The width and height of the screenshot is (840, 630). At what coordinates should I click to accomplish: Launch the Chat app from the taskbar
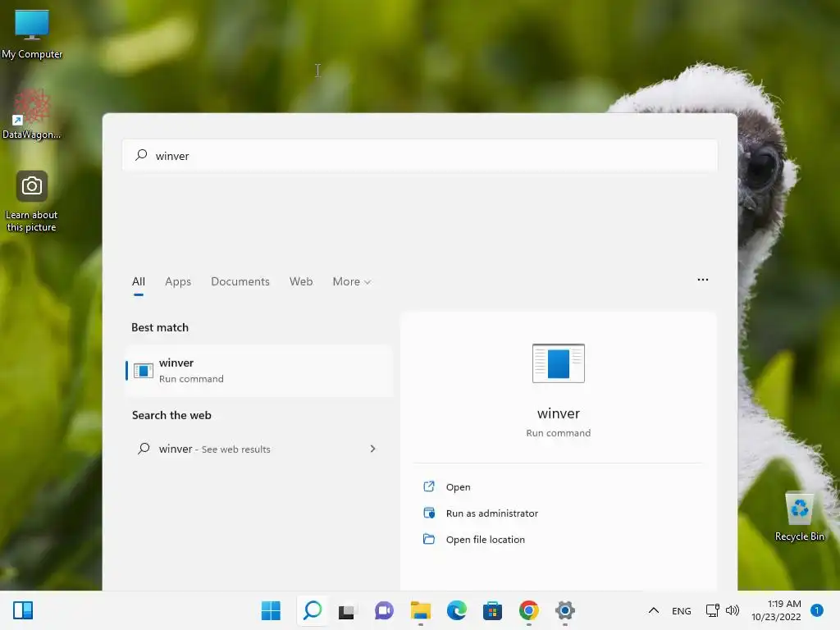pyautogui.click(x=384, y=610)
